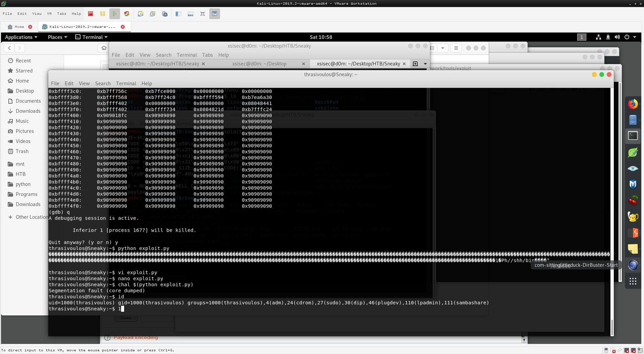The width and height of the screenshot is (644, 354).
Task: Expand the Kali Applications menu
Action: tap(21, 37)
